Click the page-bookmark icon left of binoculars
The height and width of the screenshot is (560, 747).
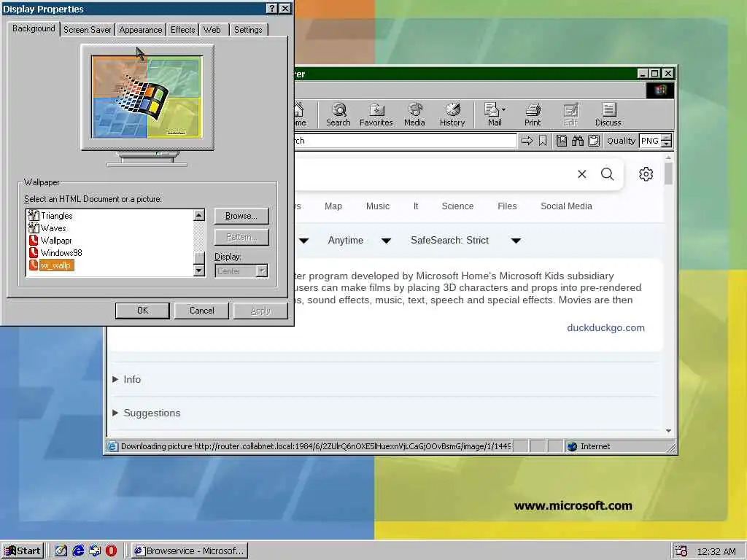click(x=562, y=141)
